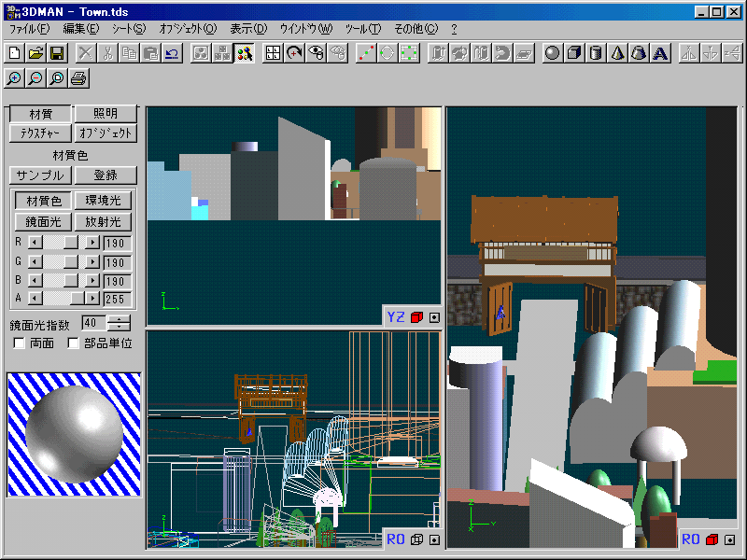Viewport: 747px width, 560px height.
Task: Click the single eye viewpoint icon
Action: coord(316,53)
